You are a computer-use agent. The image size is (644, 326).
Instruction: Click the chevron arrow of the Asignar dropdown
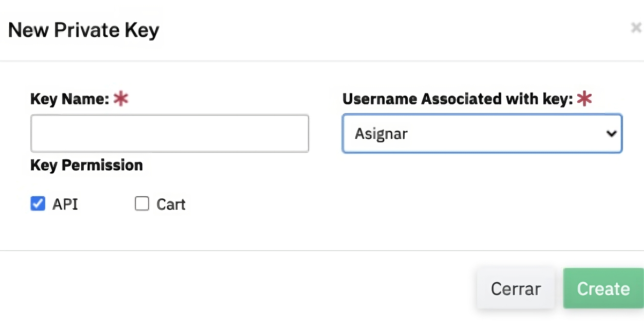[611, 134]
